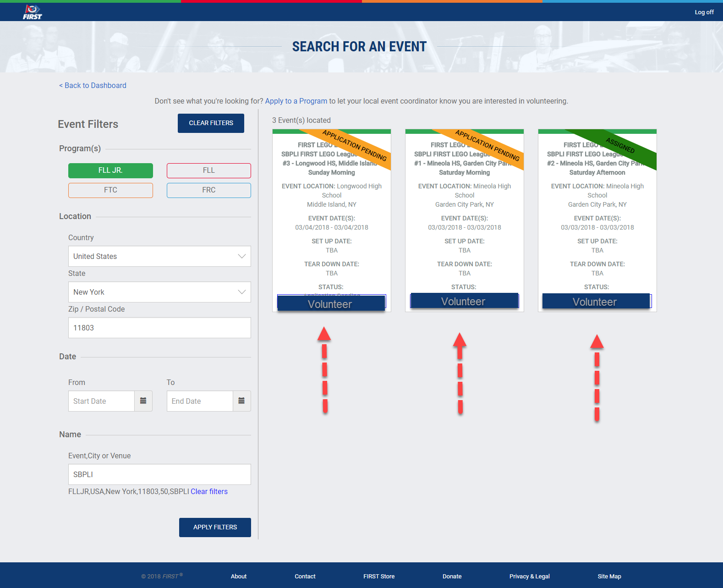Click the Event Filters heading

(x=88, y=124)
